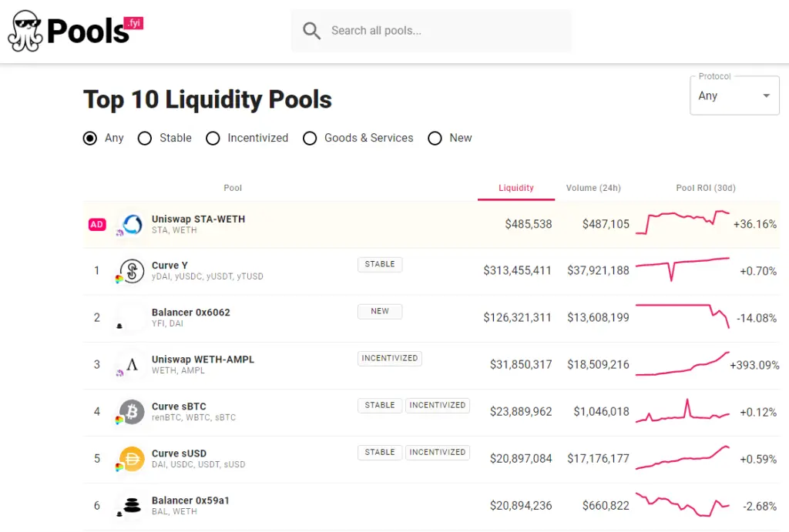
Task: Open the Curve sUSD pool link
Action: point(179,453)
